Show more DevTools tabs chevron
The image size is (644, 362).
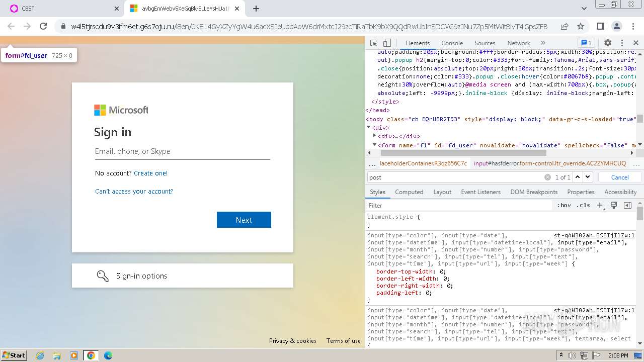click(543, 43)
